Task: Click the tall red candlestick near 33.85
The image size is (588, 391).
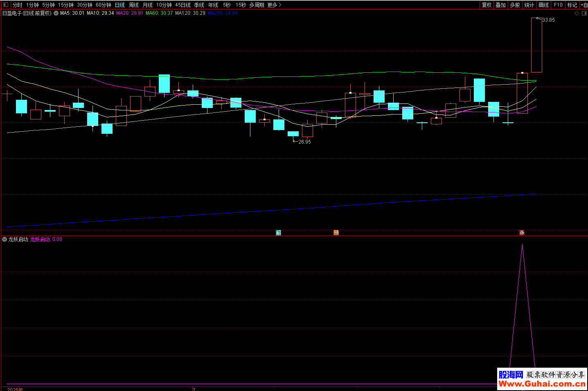Action: click(536, 45)
